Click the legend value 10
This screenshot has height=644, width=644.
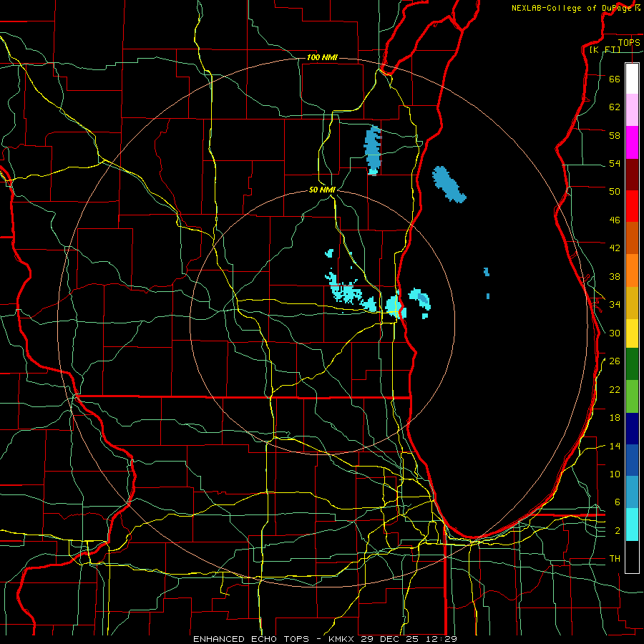point(615,474)
